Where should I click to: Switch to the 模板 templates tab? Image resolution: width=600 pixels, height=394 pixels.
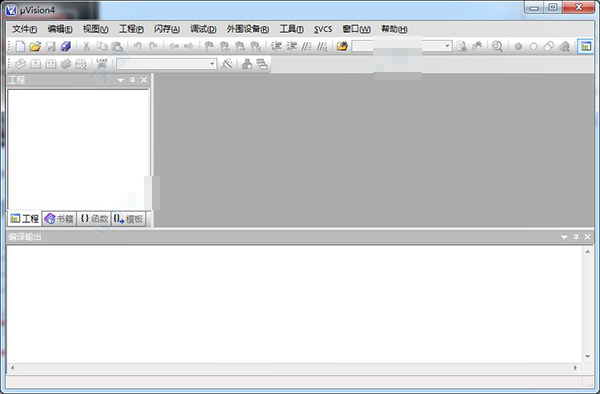[129, 219]
